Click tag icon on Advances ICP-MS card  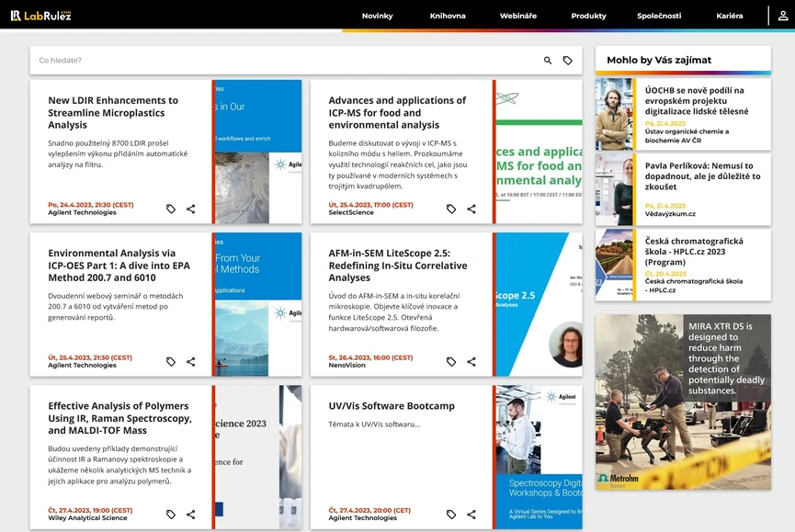point(451,209)
